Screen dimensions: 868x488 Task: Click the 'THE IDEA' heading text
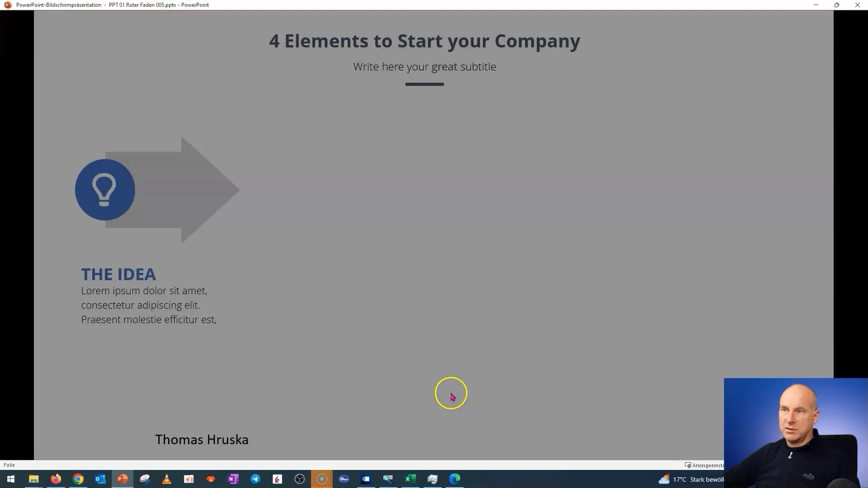coord(118,273)
